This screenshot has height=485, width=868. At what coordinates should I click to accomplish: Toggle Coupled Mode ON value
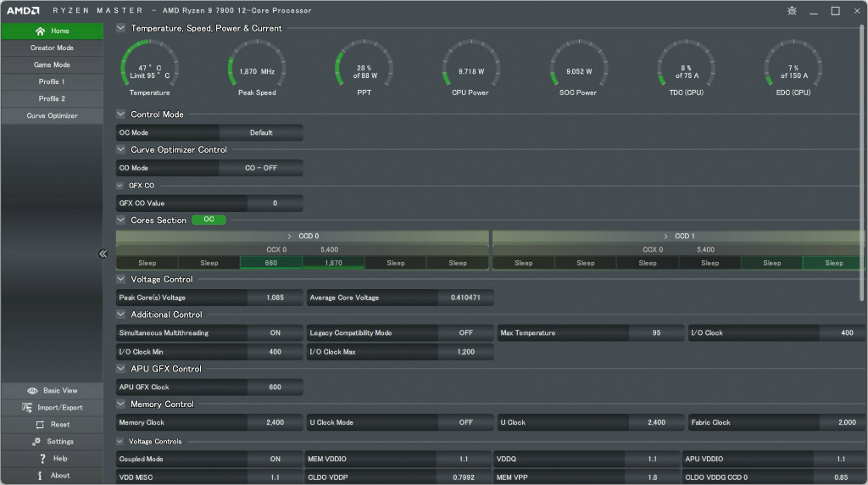[x=275, y=459]
